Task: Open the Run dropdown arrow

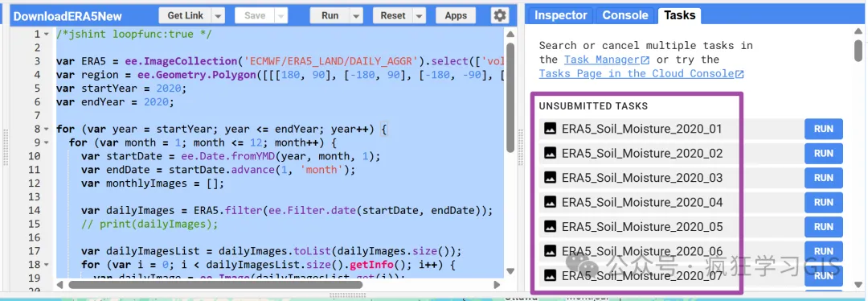Action: [357, 15]
